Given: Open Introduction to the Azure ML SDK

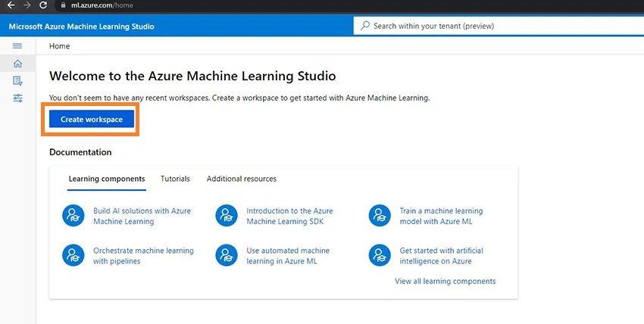Looking at the screenshot, I should (x=289, y=217).
